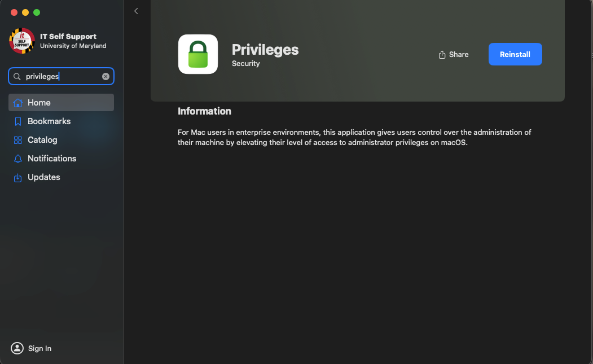593x364 pixels.
Task: Close the window with the red button
Action: (x=14, y=12)
